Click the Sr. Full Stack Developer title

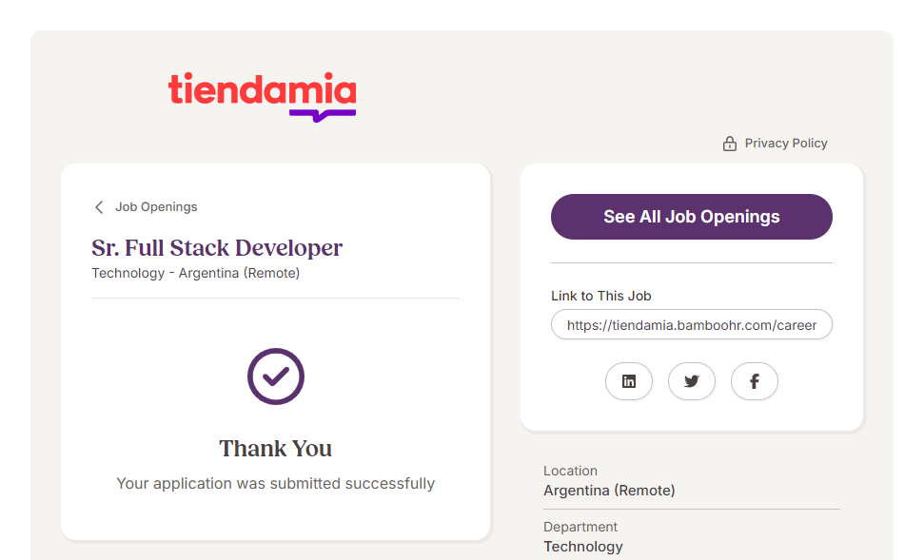tap(217, 248)
